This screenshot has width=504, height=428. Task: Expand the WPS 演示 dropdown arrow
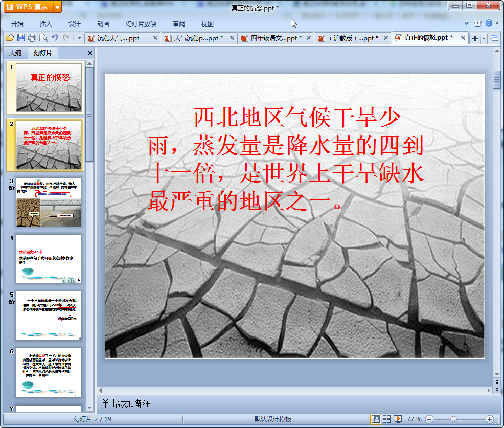click(57, 7)
